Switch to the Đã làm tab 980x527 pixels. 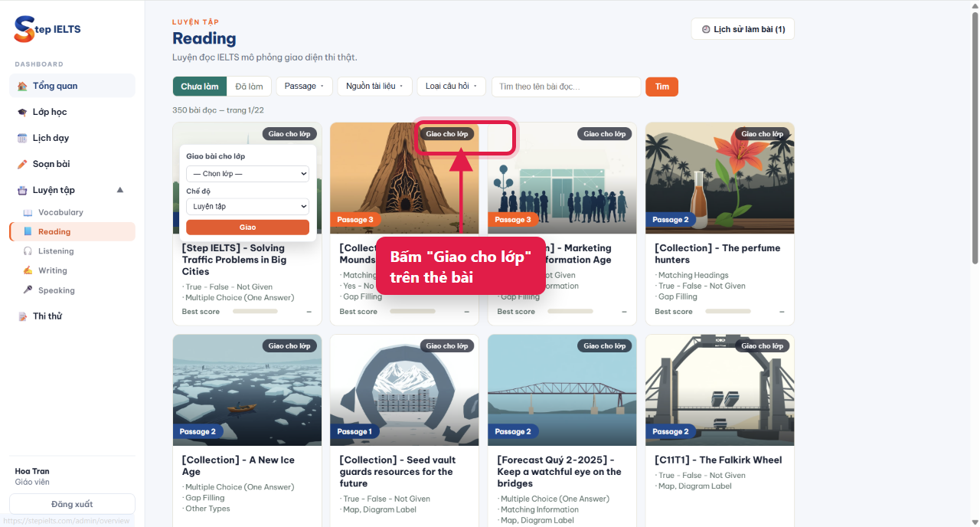tap(249, 87)
